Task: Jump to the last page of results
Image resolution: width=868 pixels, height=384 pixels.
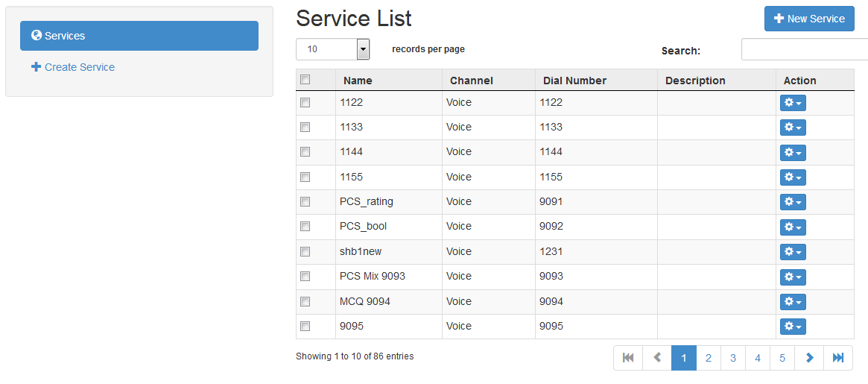Action: tap(838, 358)
